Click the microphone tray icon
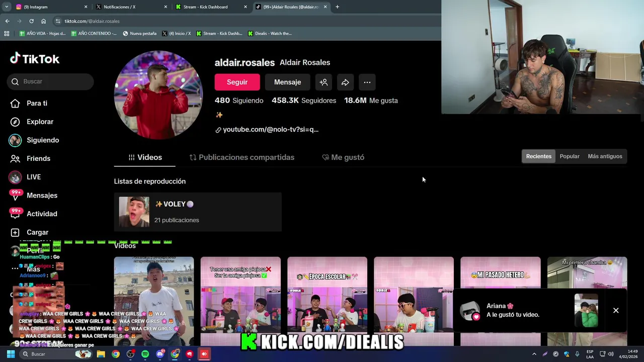The image size is (644, 362). 577,354
